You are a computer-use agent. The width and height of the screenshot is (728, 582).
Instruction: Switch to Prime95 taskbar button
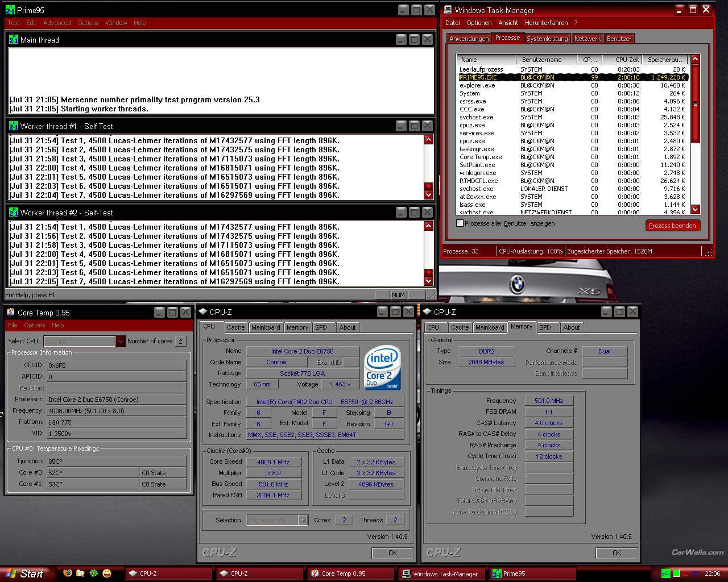[x=533, y=573]
